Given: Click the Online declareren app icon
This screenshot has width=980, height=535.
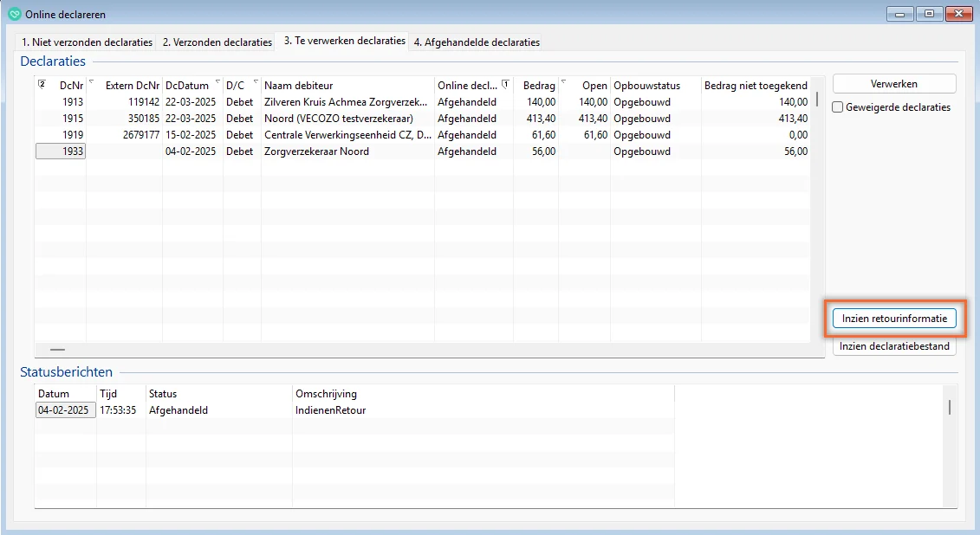Looking at the screenshot, I should 14,14.
